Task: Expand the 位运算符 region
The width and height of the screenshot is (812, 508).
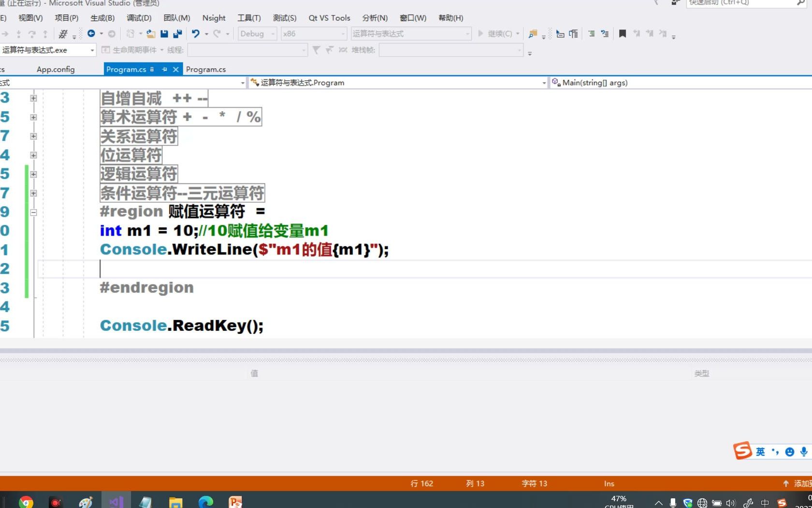Action: click(33, 155)
